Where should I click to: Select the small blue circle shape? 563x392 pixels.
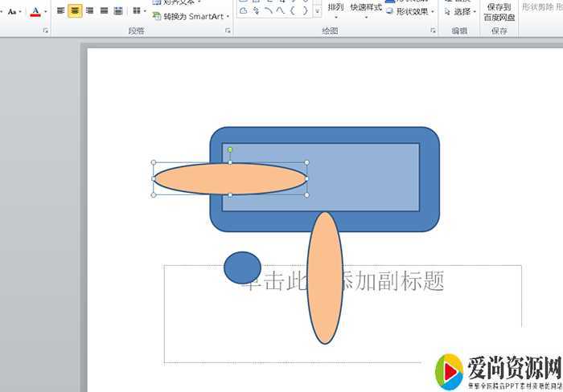tap(242, 267)
